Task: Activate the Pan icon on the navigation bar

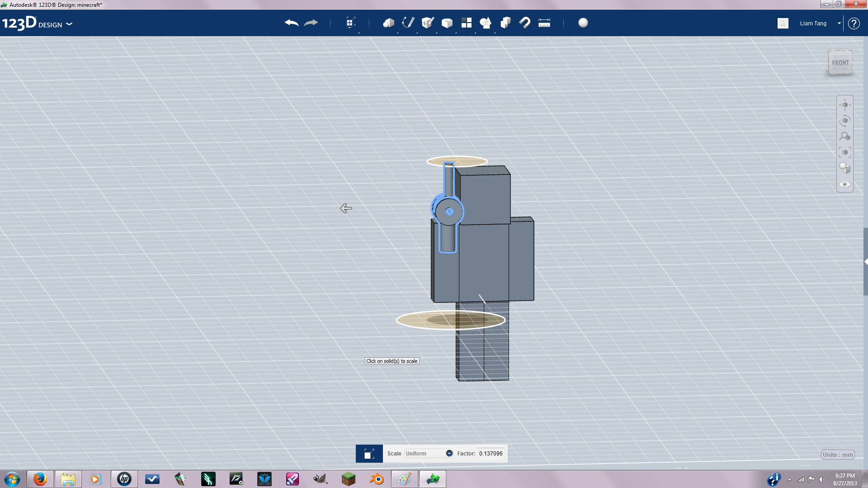Action: (x=845, y=105)
